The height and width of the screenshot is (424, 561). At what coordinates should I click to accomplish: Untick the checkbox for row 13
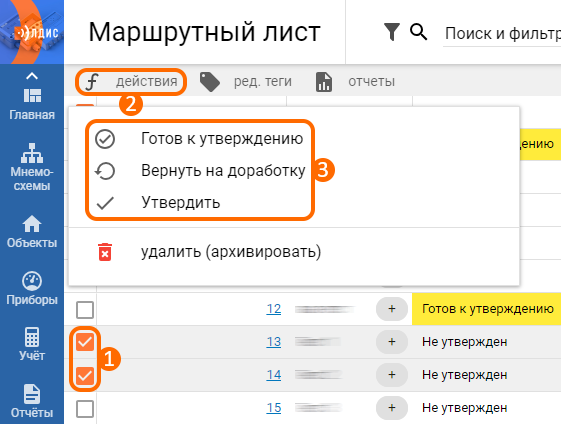coord(85,342)
